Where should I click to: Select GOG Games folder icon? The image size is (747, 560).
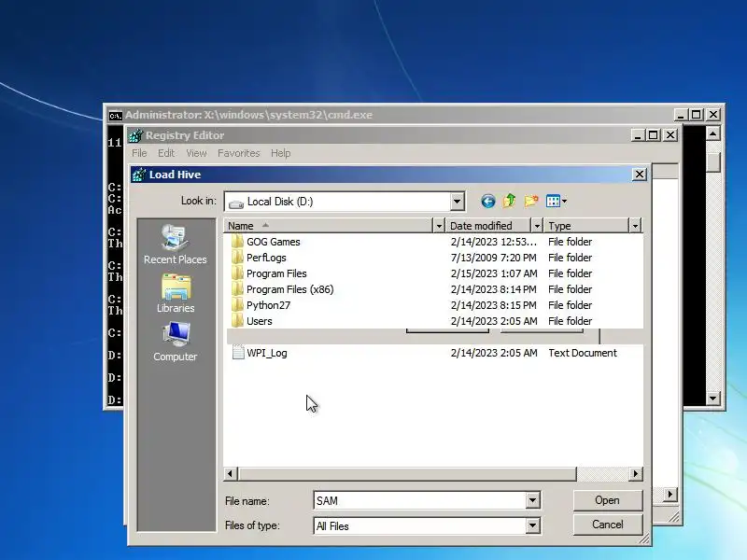click(x=237, y=241)
